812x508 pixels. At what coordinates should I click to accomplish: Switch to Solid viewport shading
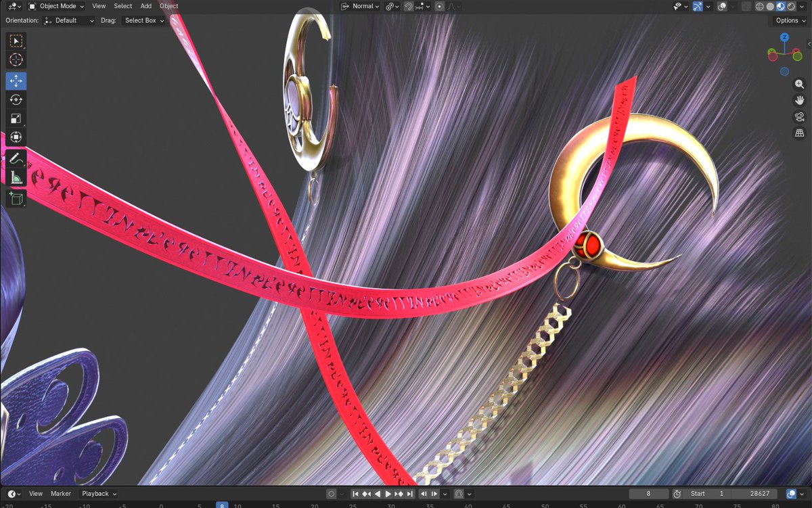point(770,6)
